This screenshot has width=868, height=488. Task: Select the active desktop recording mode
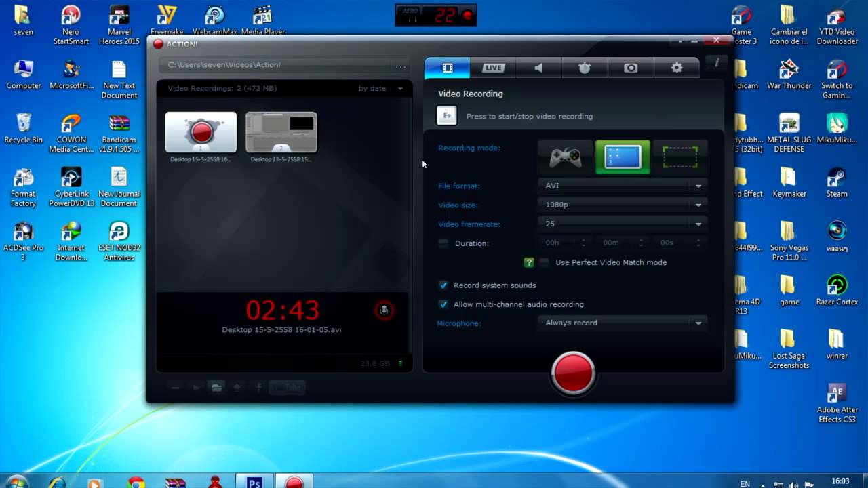coord(623,157)
